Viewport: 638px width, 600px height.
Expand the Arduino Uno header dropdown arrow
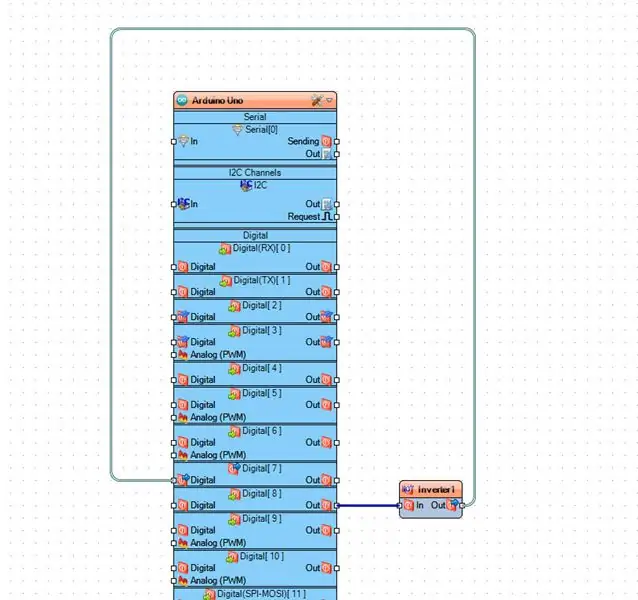click(329, 100)
